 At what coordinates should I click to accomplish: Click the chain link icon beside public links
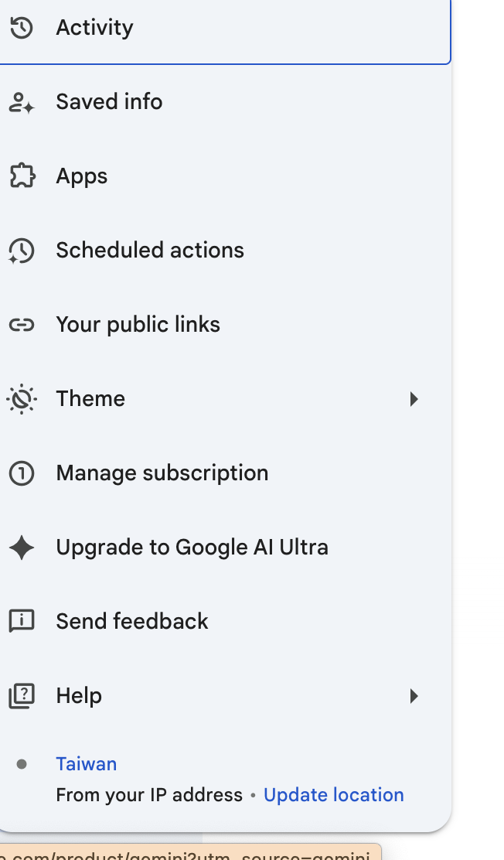[x=22, y=325]
